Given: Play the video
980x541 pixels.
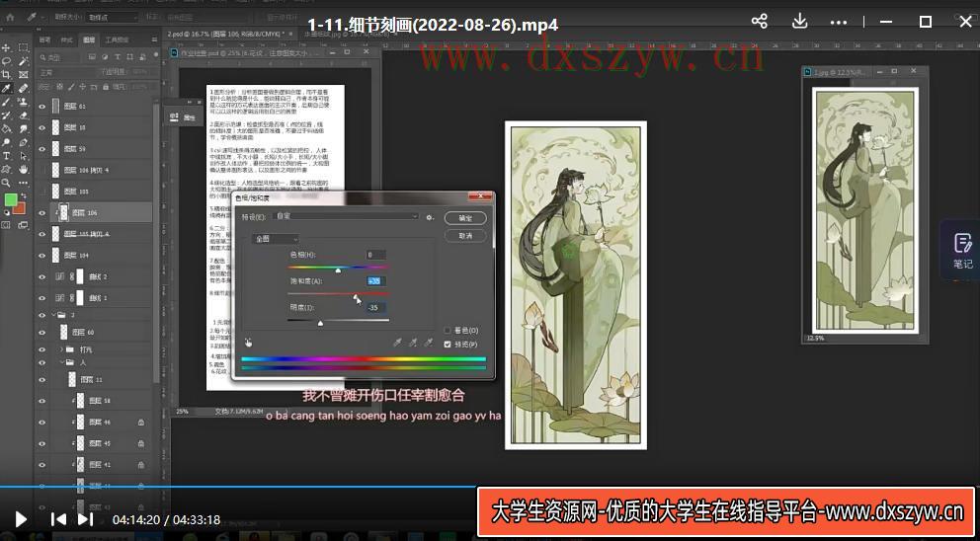Looking at the screenshot, I should pos(21,519).
